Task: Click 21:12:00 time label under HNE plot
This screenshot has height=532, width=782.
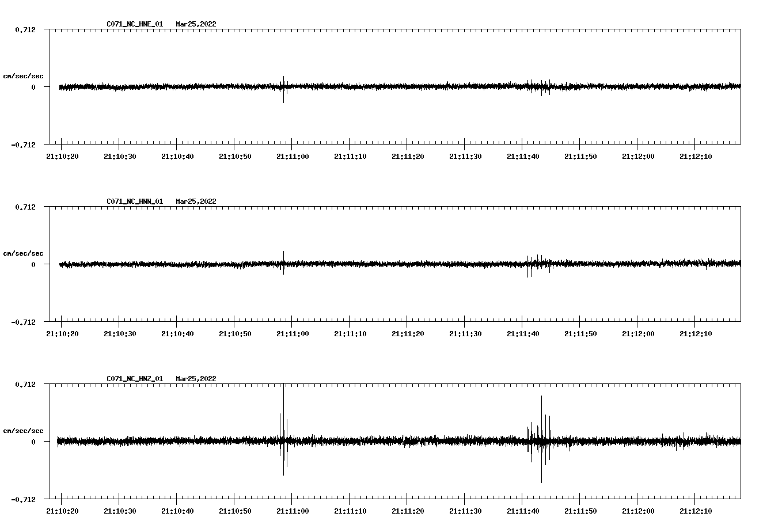Action: pyautogui.click(x=638, y=157)
